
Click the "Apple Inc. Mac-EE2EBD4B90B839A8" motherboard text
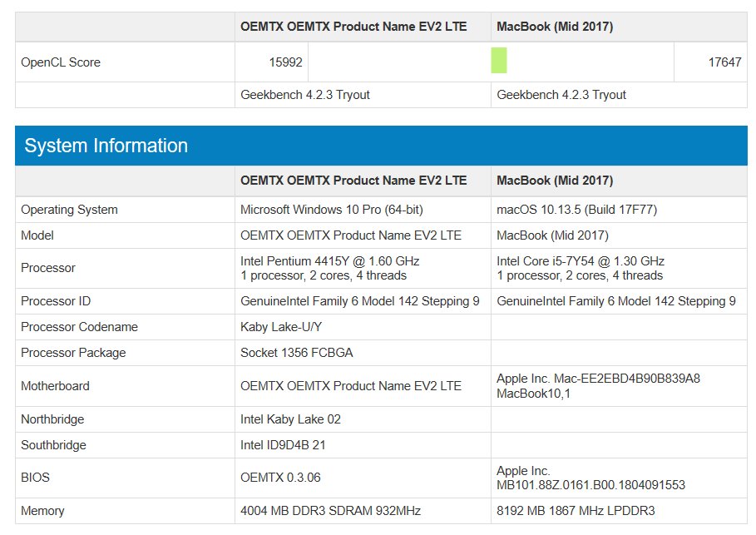click(x=598, y=379)
